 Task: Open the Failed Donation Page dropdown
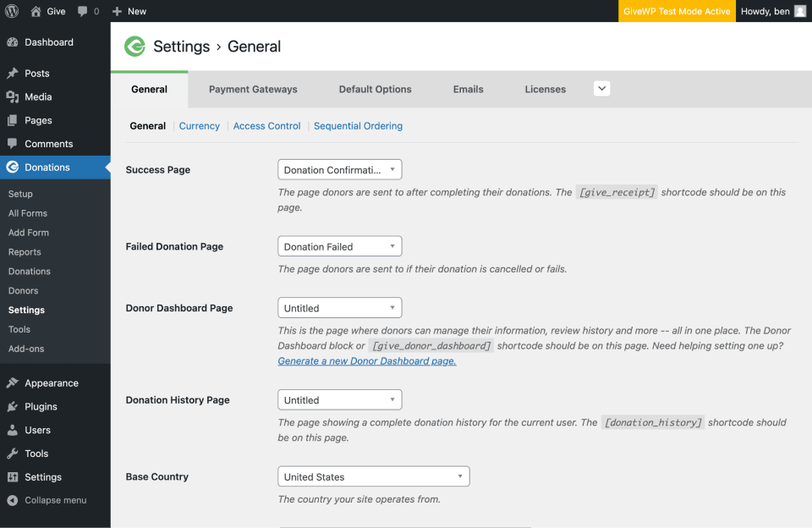tap(340, 246)
